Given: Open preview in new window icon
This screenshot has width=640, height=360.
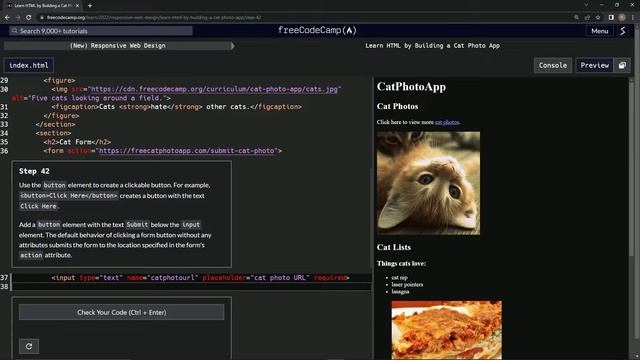Looking at the screenshot, I should [x=622, y=65].
